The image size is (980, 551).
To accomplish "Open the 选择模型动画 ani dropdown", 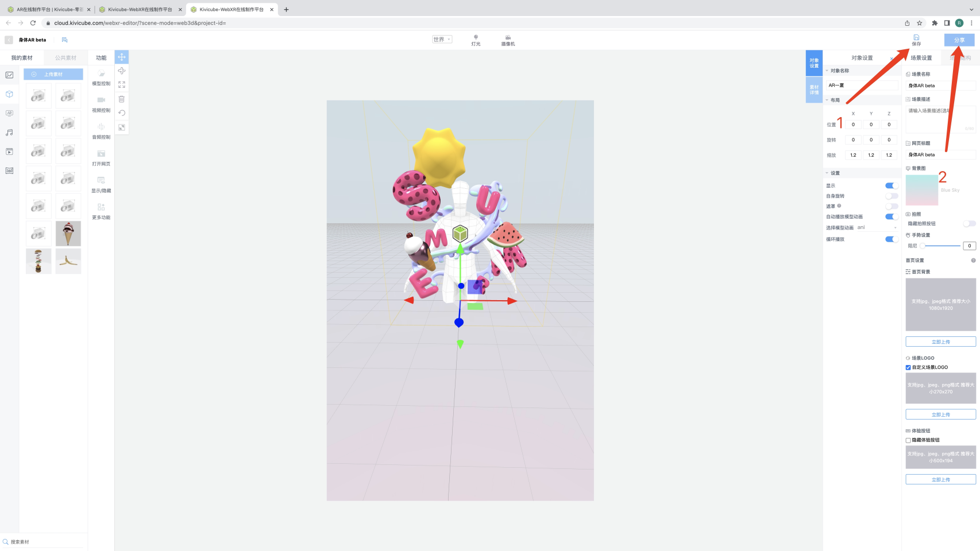I will [x=876, y=228].
